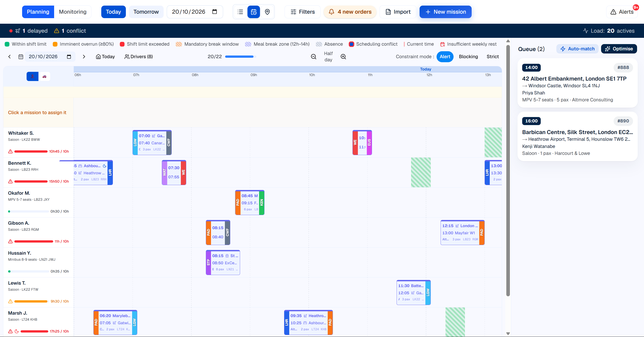The height and width of the screenshot is (337, 644).
Task: Click the 20/22 assignment progress bar
Action: coord(241,57)
